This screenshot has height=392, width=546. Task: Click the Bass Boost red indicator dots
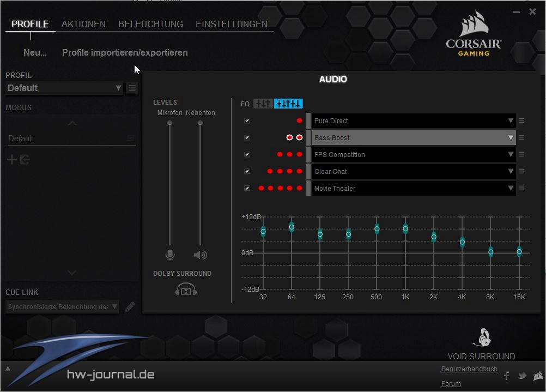(x=294, y=137)
